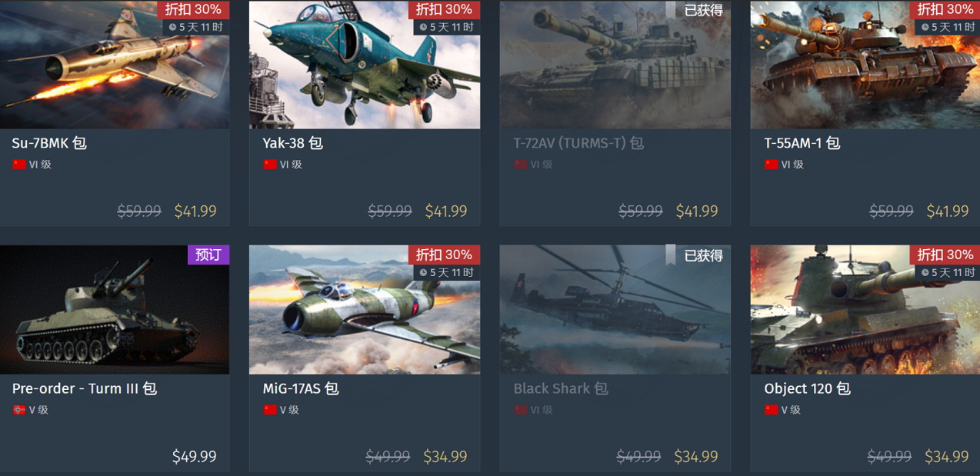
Task: Click the $41.99 price on Yak-38
Action: pyautogui.click(x=446, y=211)
